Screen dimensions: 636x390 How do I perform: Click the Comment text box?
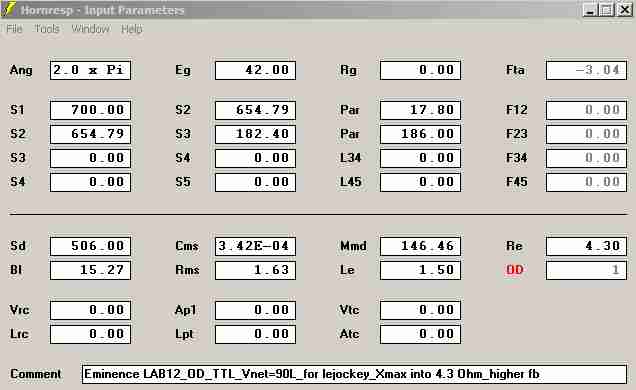point(355,374)
